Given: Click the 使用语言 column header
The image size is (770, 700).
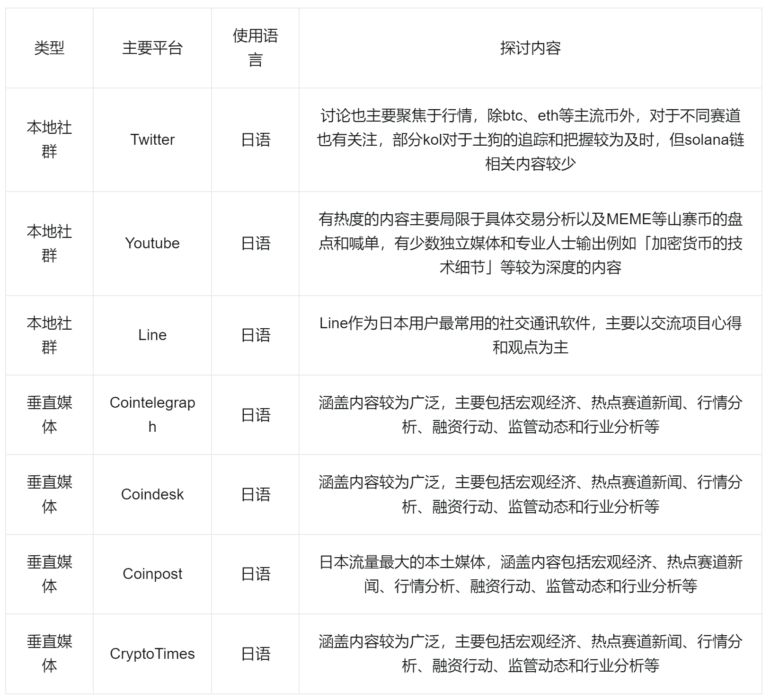Looking at the screenshot, I should tap(256, 48).
